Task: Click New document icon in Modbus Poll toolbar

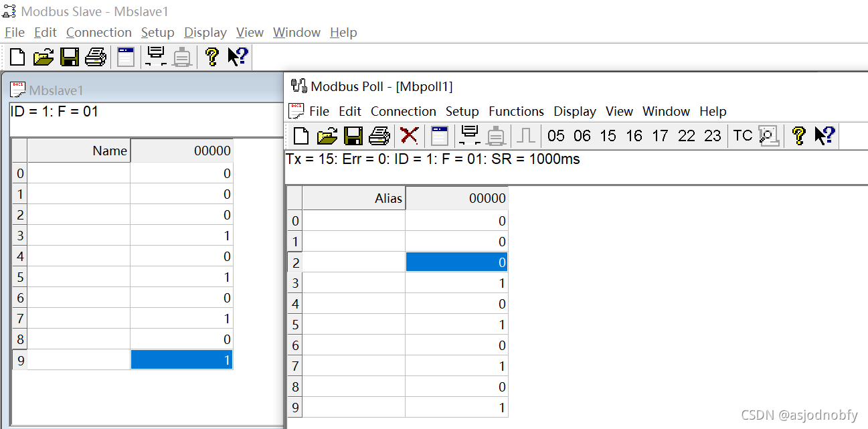Action: point(301,136)
